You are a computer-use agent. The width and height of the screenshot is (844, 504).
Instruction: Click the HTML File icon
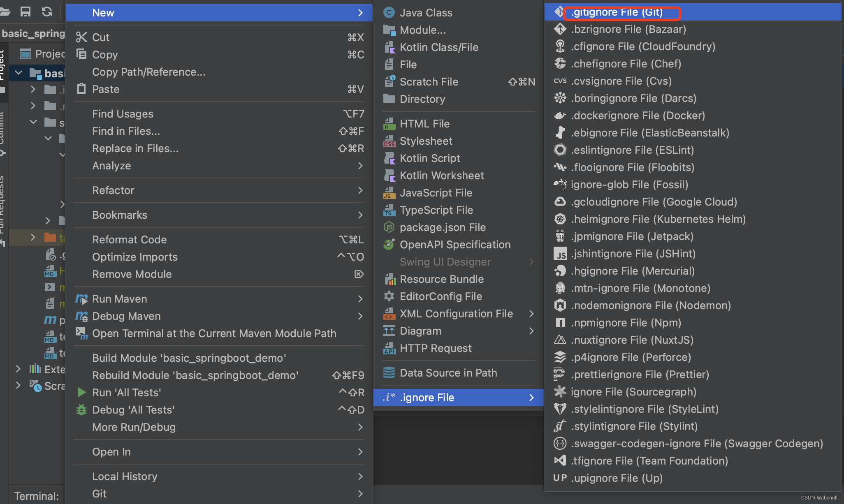click(389, 124)
